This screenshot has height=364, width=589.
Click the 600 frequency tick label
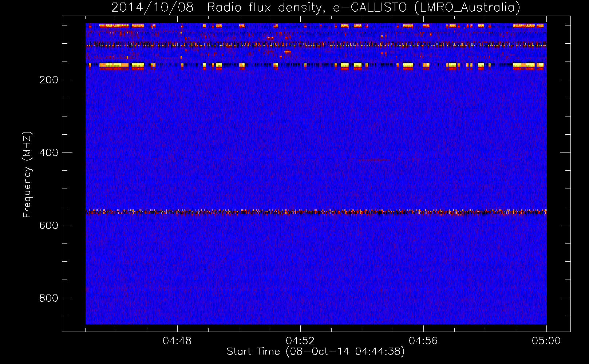click(x=49, y=225)
